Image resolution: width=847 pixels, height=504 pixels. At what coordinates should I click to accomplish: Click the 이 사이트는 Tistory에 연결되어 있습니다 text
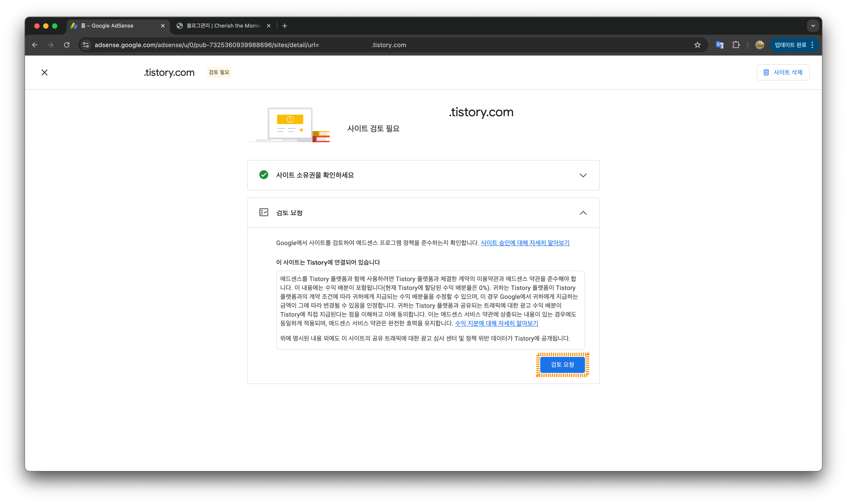coord(328,262)
